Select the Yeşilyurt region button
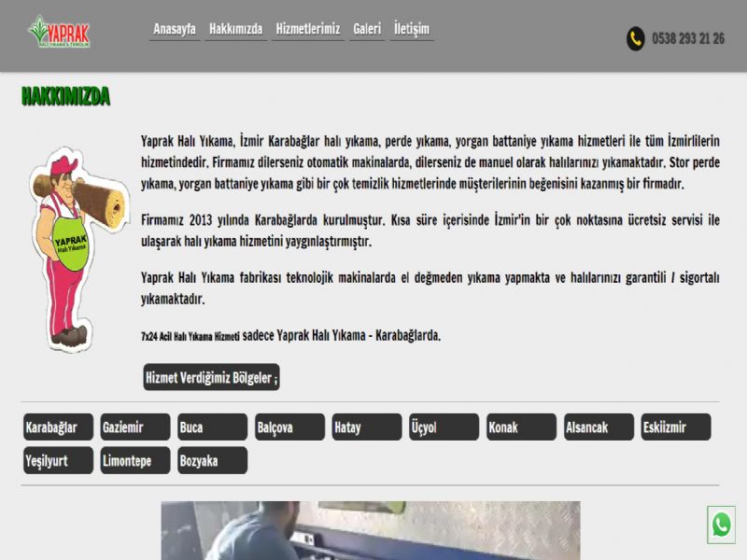 [58, 460]
